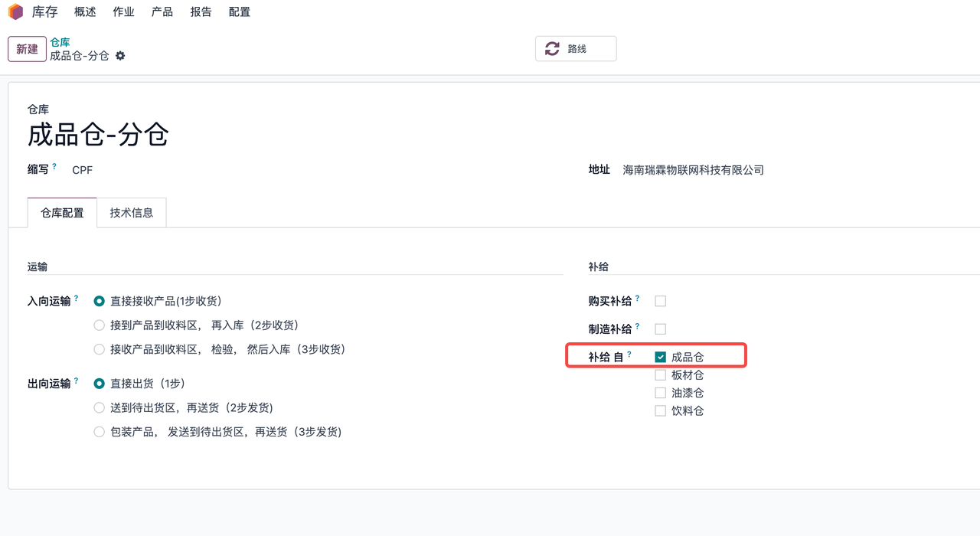Viewport: 980px width, 536px height.
Task: Check the 油漆仓 resupply checkbox
Action: [x=661, y=393]
